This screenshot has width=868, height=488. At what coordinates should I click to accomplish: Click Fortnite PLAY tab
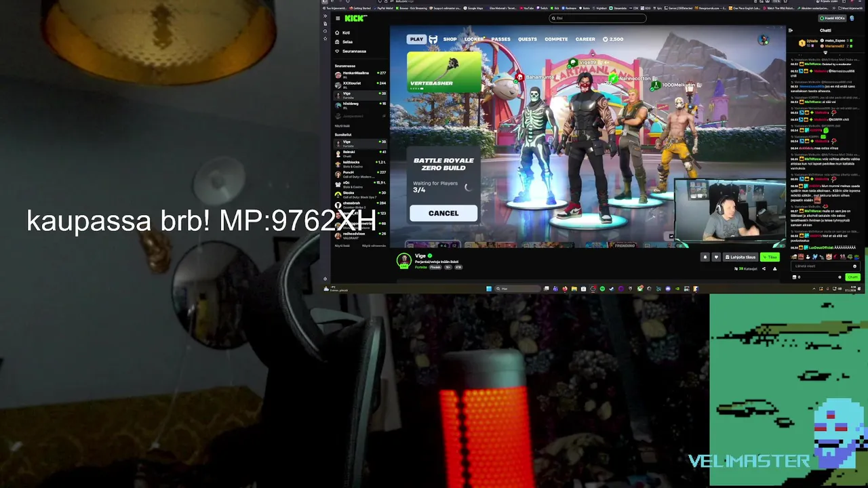(416, 39)
